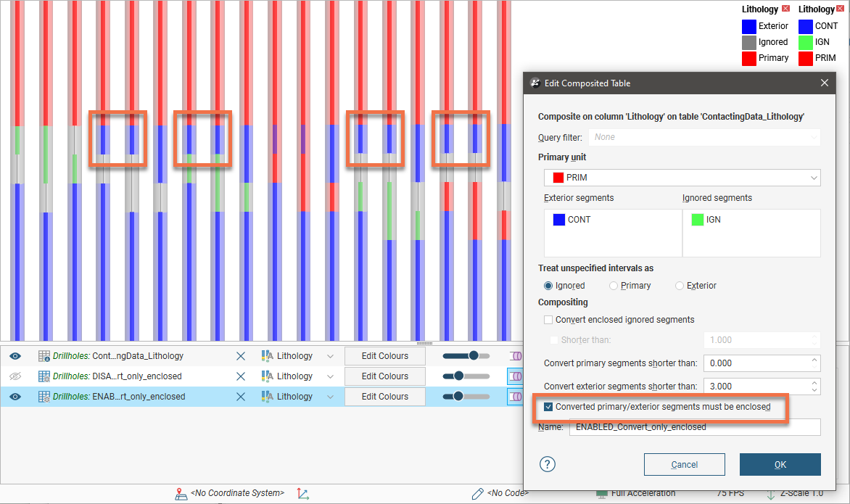Click the axes orientation icon in status bar
The height and width of the screenshot is (504, 850).
pos(303,494)
